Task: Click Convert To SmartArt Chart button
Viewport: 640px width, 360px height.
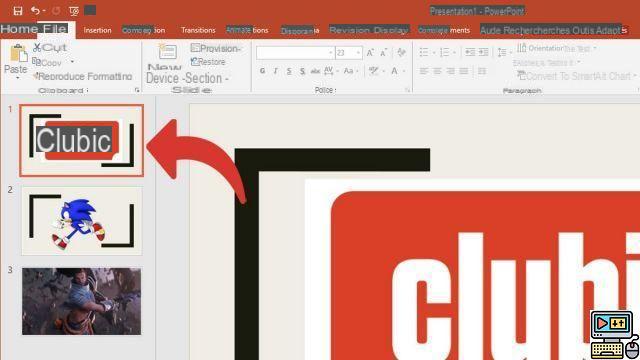Action: (576, 76)
